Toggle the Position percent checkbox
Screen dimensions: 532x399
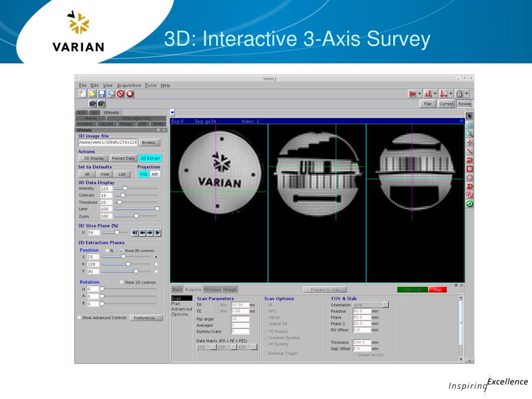pos(107,251)
